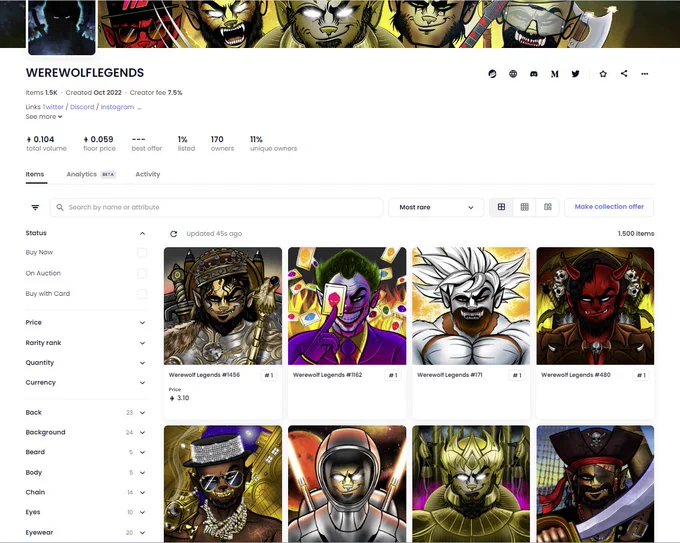Open the sparkly hat werewolf image

[x=223, y=484]
